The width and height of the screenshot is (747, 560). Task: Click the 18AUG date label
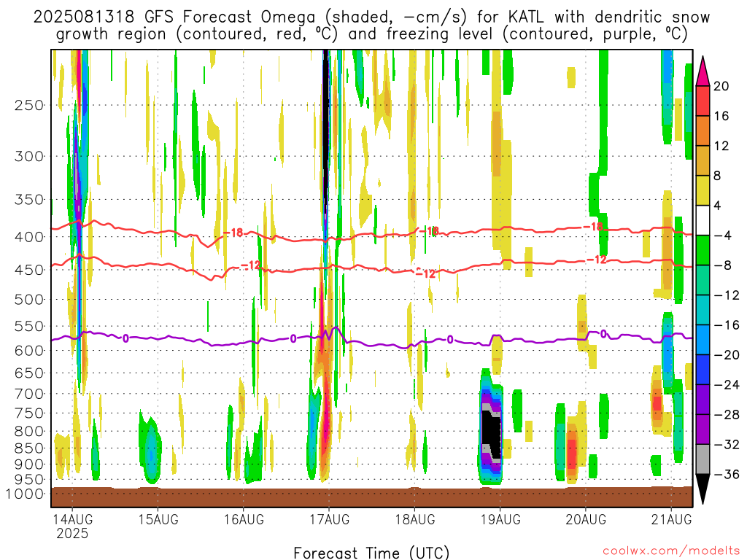click(414, 519)
